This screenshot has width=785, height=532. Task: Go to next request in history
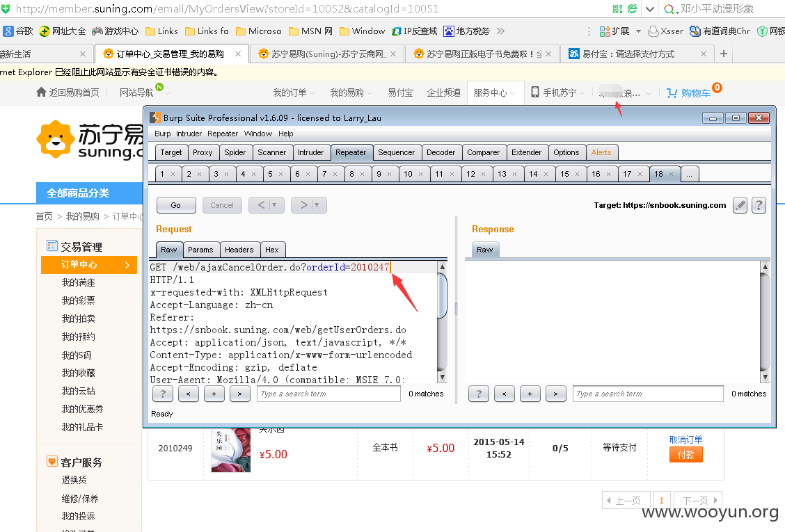pos(304,205)
